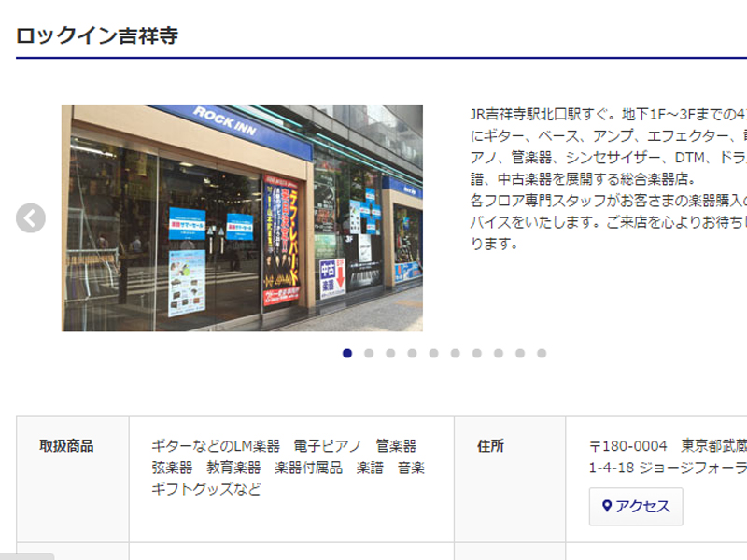Go to the fifth slideshow dot
The image size is (747, 560).
pyautogui.click(x=433, y=353)
